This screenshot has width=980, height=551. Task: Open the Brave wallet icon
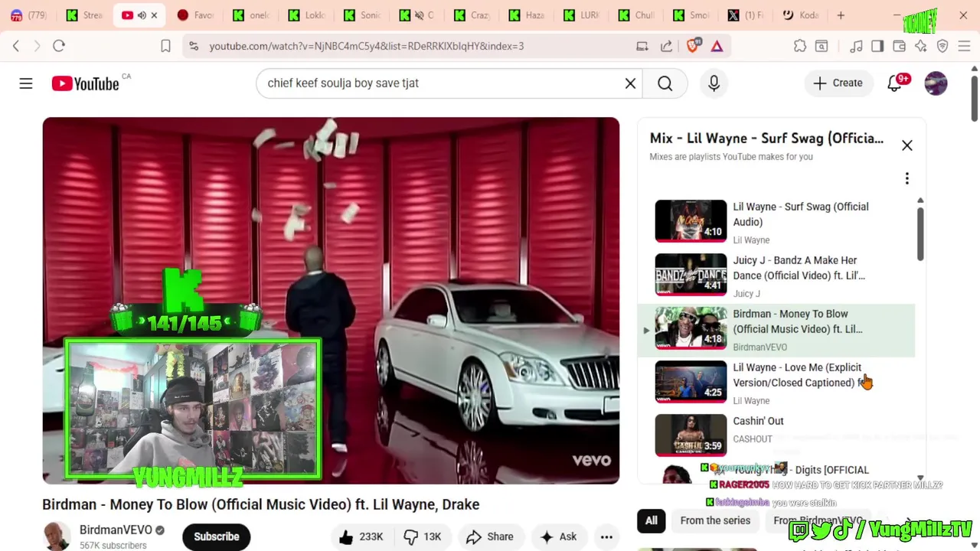coord(900,46)
